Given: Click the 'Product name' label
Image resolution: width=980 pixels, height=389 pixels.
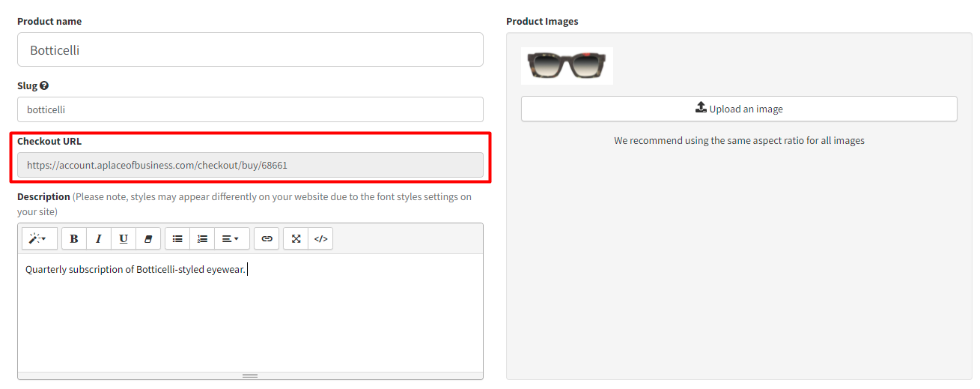Looking at the screenshot, I should pos(49,21).
